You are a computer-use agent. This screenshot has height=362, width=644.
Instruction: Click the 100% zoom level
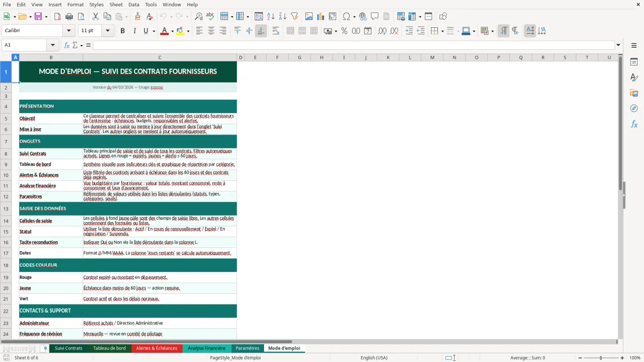tap(635, 358)
